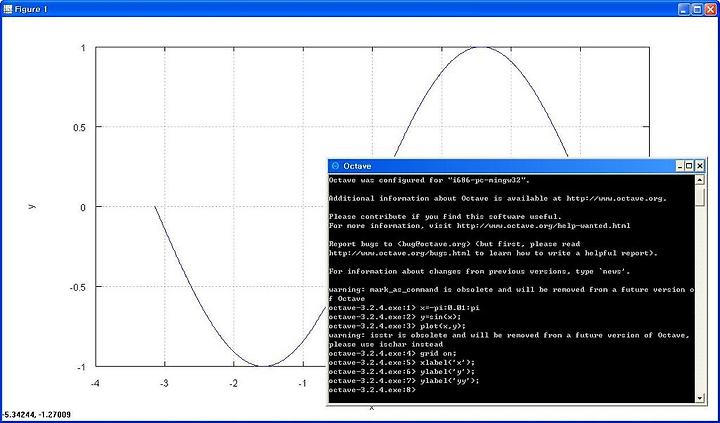The image size is (720, 423).
Task: Click the 'y=sin(x);' command line
Action: [395, 316]
